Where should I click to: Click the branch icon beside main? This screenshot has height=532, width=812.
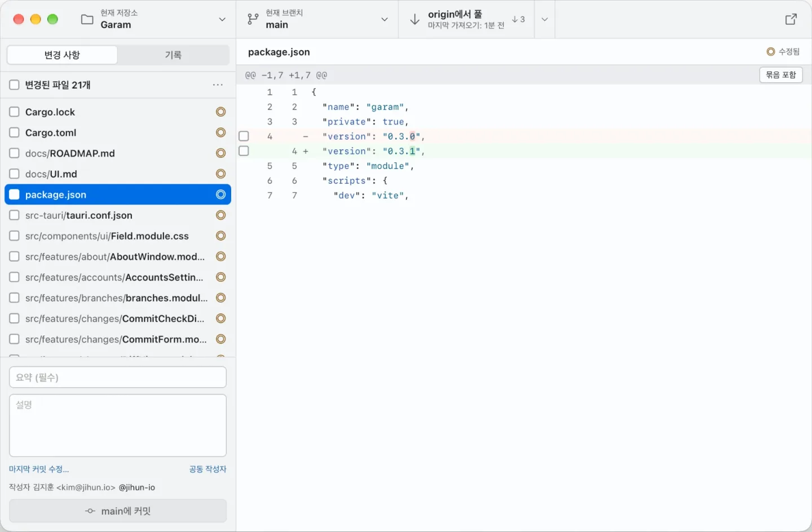[x=253, y=19]
